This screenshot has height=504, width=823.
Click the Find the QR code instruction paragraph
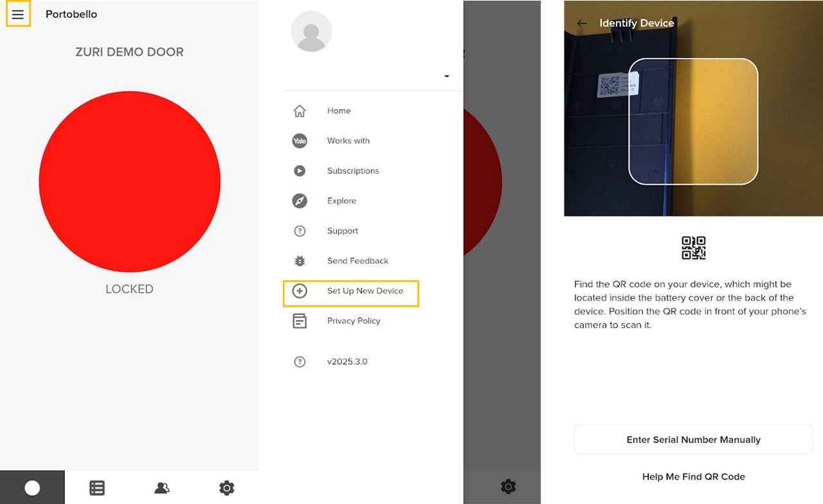[x=689, y=305]
